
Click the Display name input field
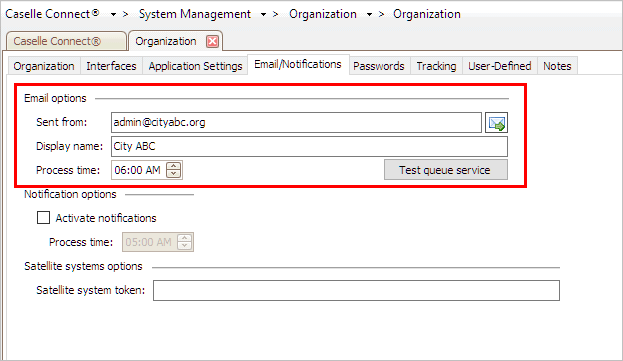309,147
